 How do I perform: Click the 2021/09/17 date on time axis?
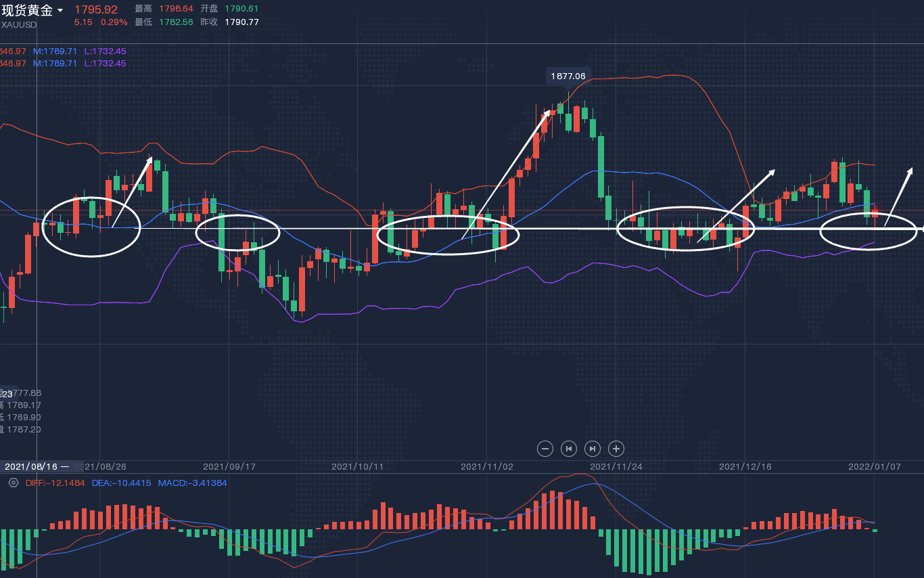click(x=229, y=466)
